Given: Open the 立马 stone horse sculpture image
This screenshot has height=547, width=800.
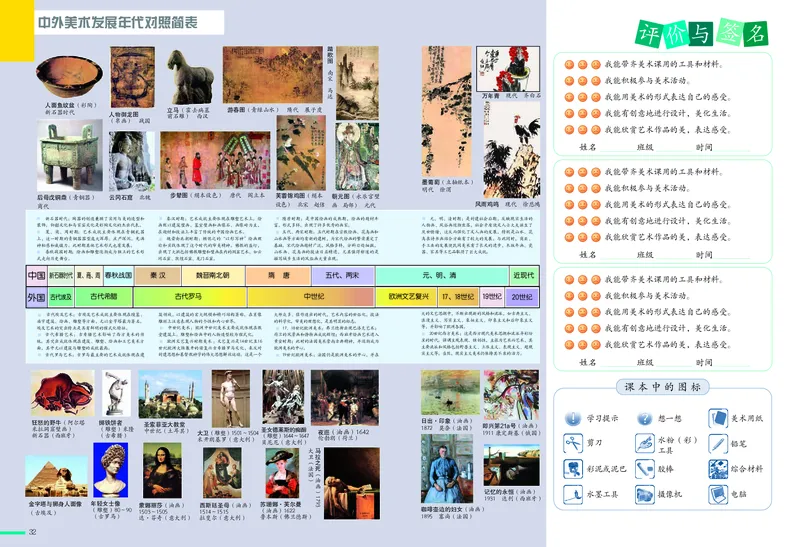Looking at the screenshot, I should click(189, 77).
